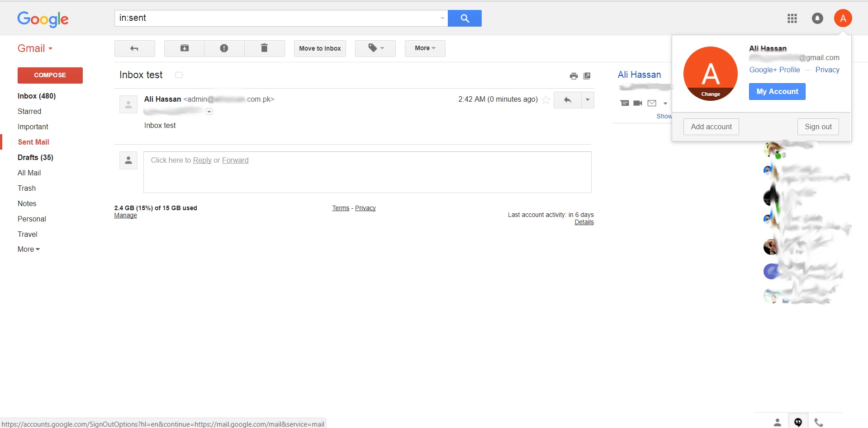This screenshot has width=868, height=428.
Task: Open conversation in a new window
Action: coord(587,76)
